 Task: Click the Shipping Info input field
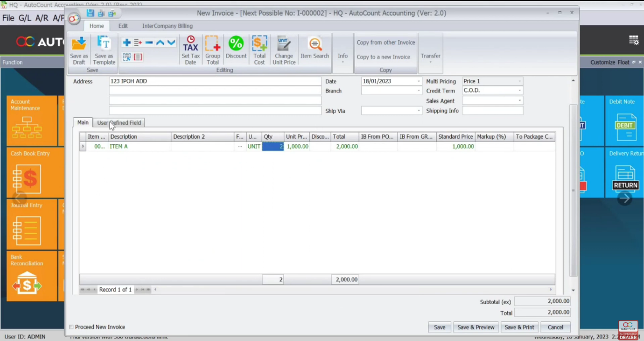pyautogui.click(x=492, y=111)
